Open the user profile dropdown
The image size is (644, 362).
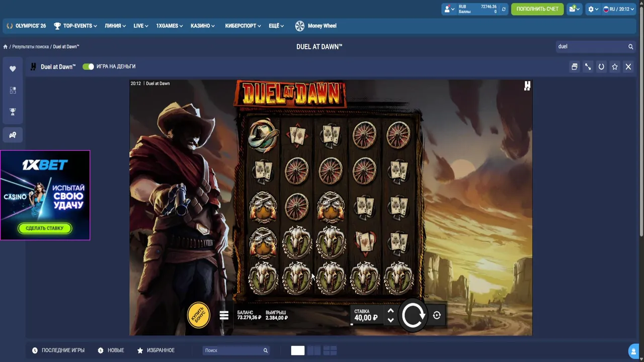pos(449,9)
